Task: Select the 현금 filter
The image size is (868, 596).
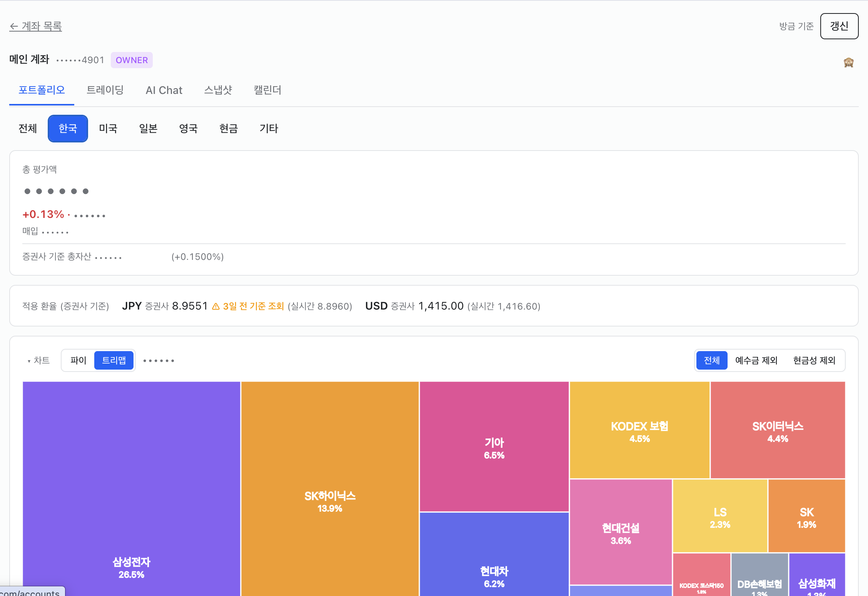Action: click(229, 129)
